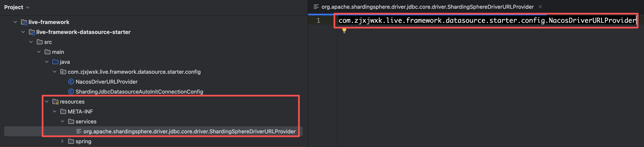Click the resources folder icon
This screenshot has width=644, height=147.
[x=55, y=102]
